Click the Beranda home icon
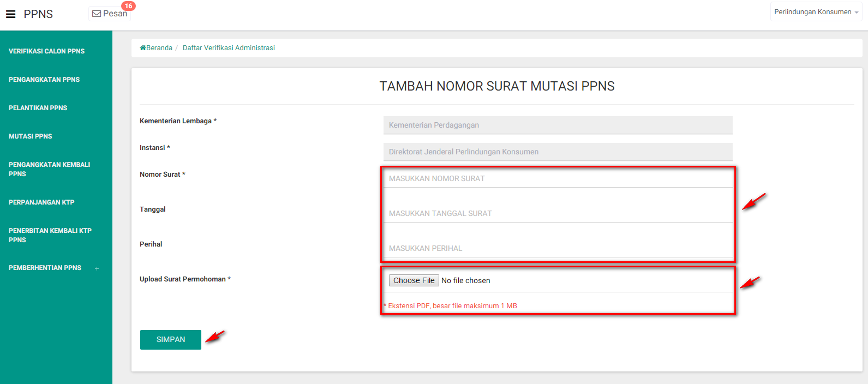Viewport: 868px width, 384px height. tap(143, 48)
